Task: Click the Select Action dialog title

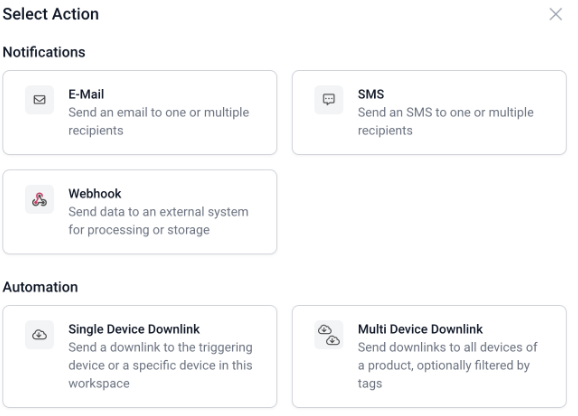Action: click(x=51, y=14)
